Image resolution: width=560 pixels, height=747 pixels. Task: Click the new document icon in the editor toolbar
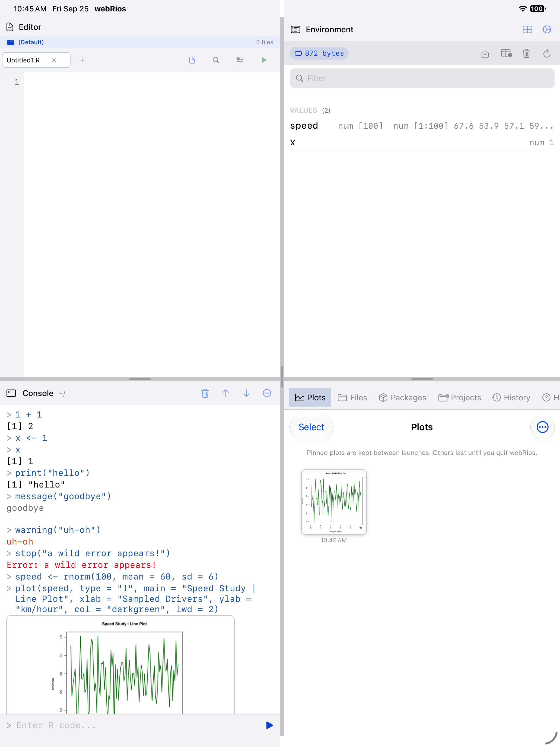[192, 60]
